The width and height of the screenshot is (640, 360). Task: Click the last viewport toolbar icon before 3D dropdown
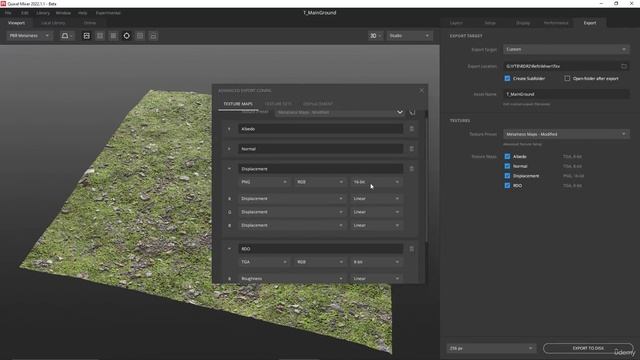153,36
